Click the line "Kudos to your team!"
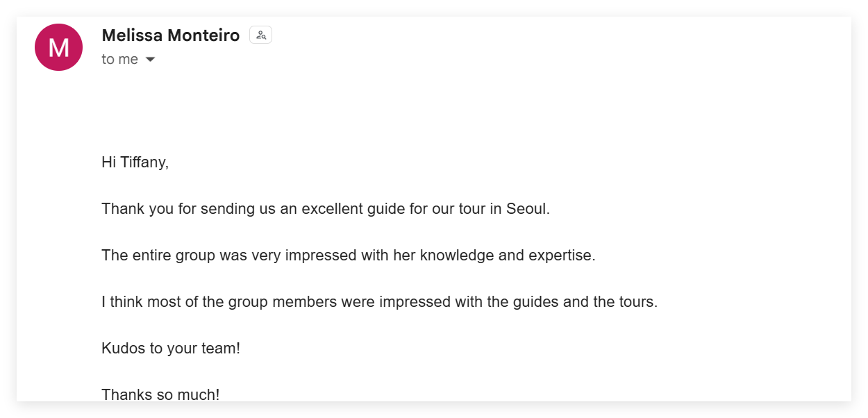The width and height of the screenshot is (868, 418). [170, 349]
